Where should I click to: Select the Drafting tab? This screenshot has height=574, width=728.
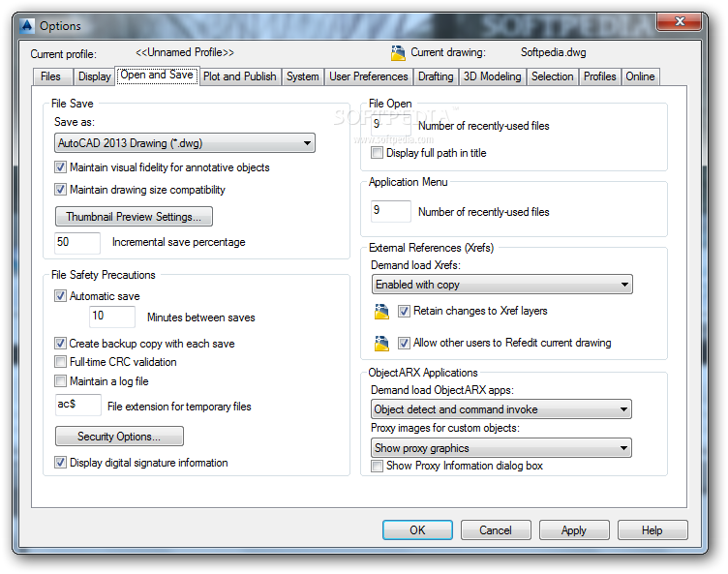[x=436, y=76]
